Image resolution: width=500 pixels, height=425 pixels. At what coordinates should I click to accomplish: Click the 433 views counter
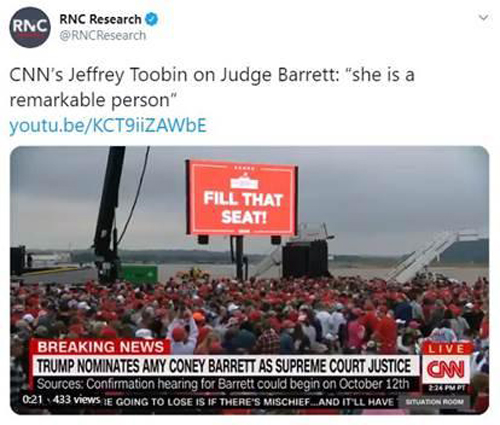point(76,399)
